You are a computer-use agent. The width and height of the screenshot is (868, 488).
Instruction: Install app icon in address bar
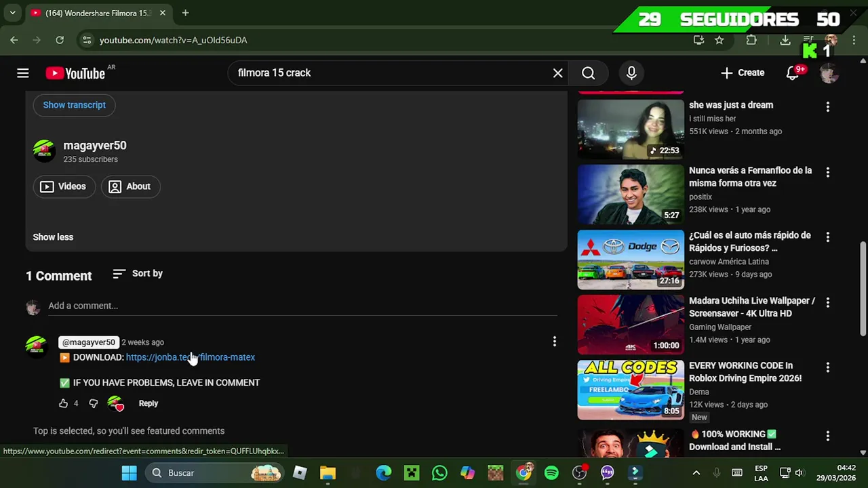pos(699,40)
